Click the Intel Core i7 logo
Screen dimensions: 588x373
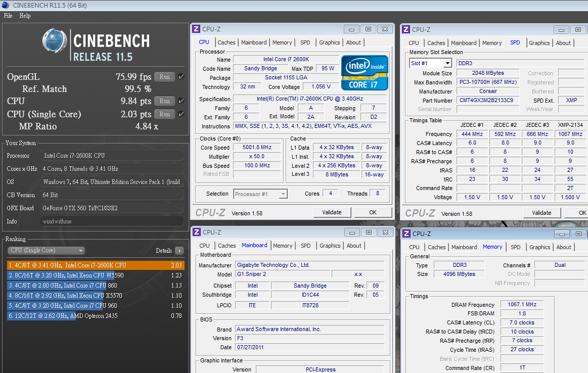point(365,72)
